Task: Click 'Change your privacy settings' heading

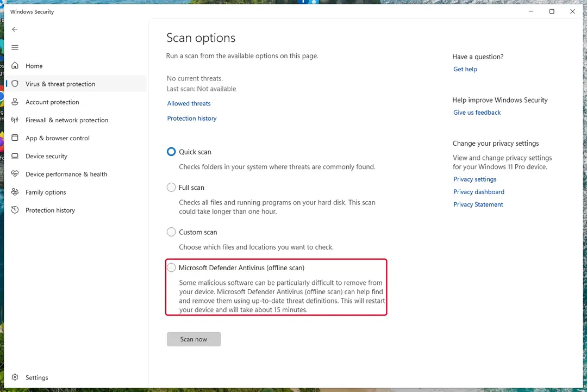Action: 496,144
